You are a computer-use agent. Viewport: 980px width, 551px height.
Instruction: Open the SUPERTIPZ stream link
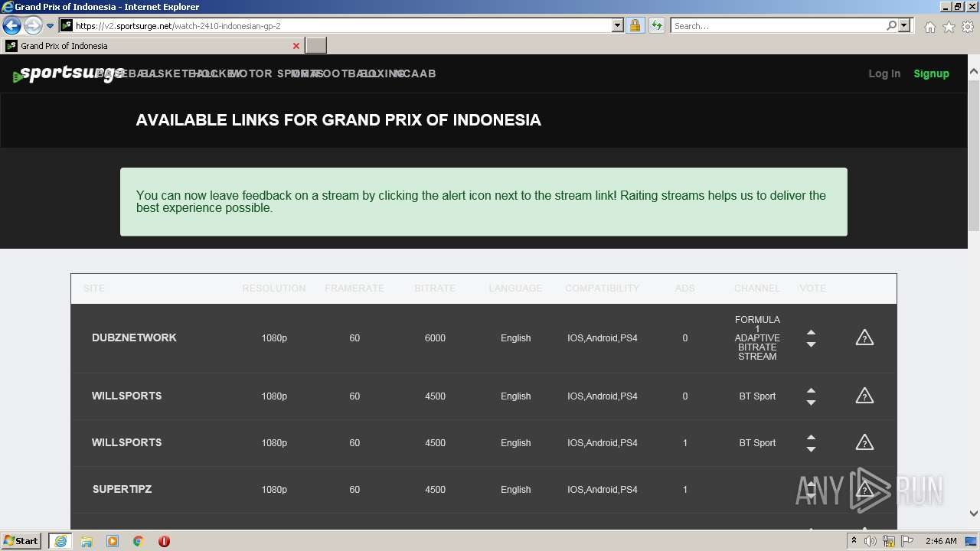point(122,489)
